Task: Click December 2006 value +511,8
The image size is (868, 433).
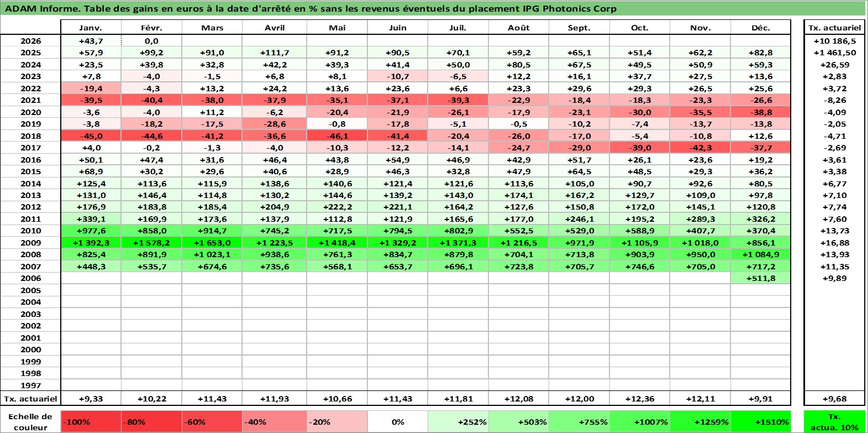Action: 760,278
